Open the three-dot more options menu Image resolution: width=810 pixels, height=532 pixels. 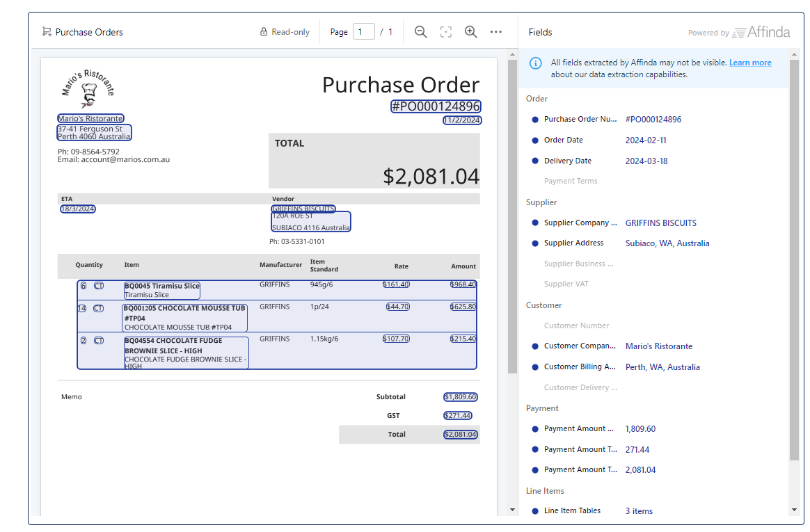point(496,32)
